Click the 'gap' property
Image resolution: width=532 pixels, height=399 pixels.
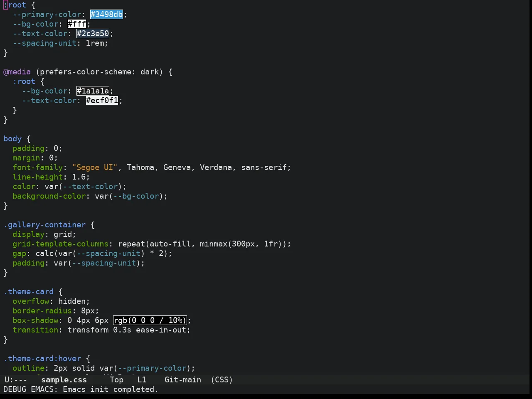click(20, 254)
